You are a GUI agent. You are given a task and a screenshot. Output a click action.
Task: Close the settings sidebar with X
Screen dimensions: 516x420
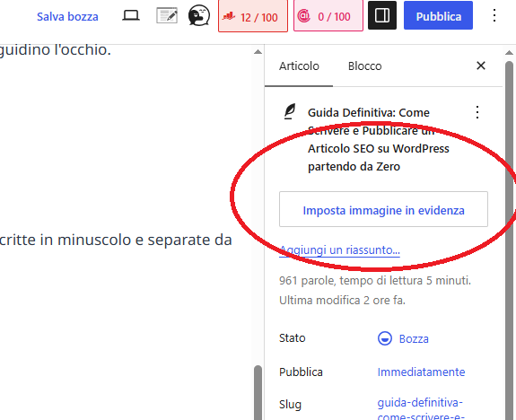481,66
